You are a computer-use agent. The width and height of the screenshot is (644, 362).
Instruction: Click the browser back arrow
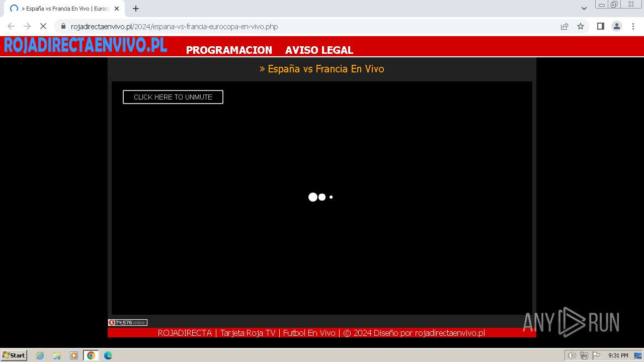point(11,26)
